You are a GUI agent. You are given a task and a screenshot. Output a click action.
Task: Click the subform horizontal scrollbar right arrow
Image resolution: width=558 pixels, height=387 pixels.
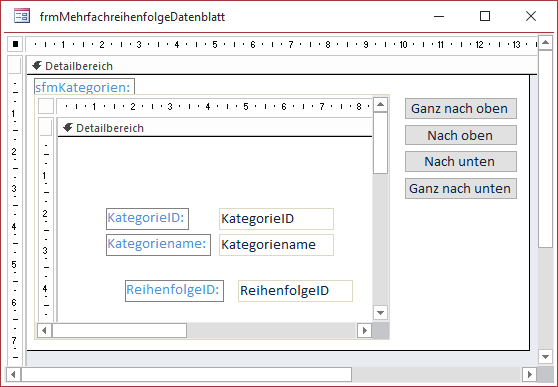[x=364, y=331]
